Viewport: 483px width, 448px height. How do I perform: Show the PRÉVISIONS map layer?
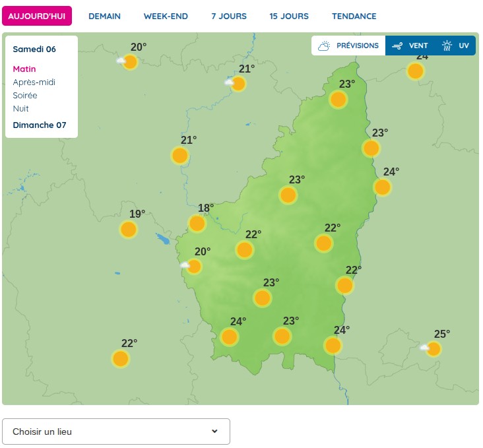(x=348, y=46)
